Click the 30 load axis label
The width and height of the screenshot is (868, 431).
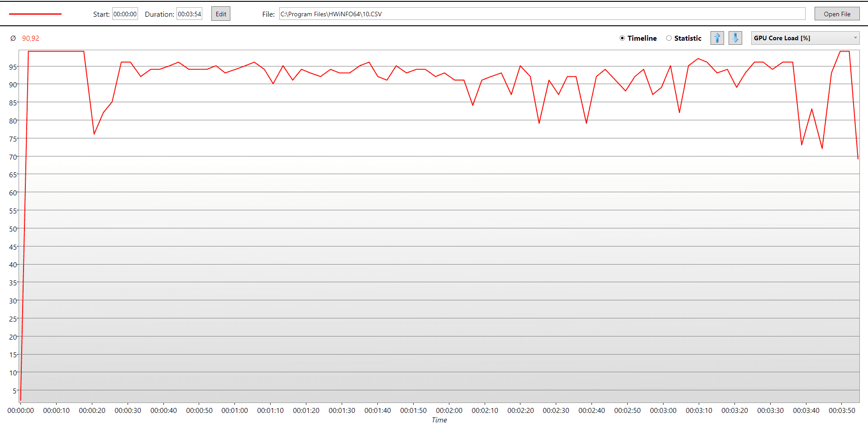13,301
